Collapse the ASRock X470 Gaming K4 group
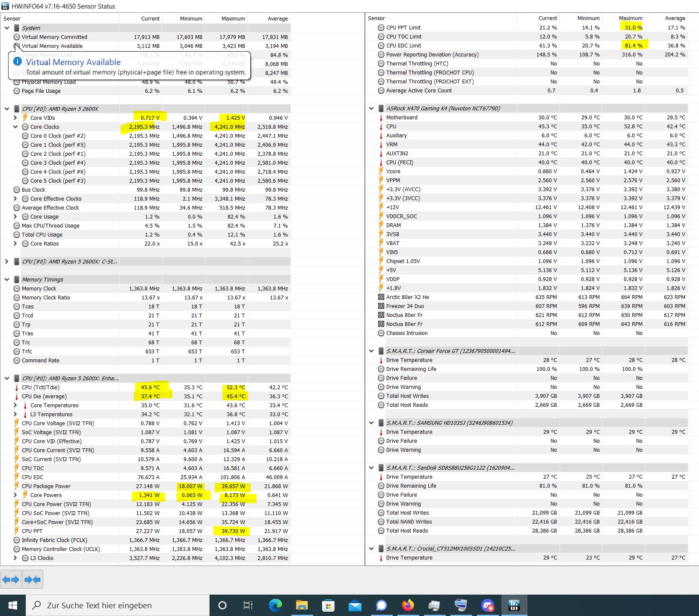 point(371,108)
